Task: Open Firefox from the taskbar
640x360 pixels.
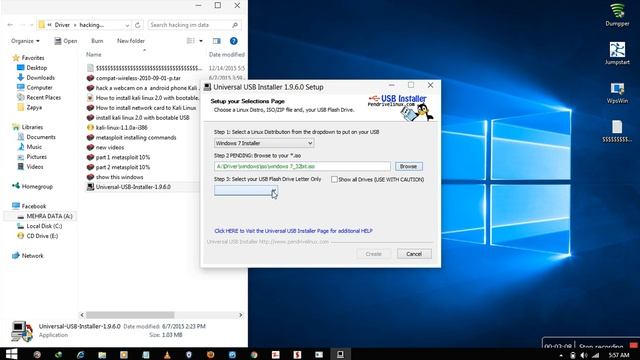Action: 211,355
